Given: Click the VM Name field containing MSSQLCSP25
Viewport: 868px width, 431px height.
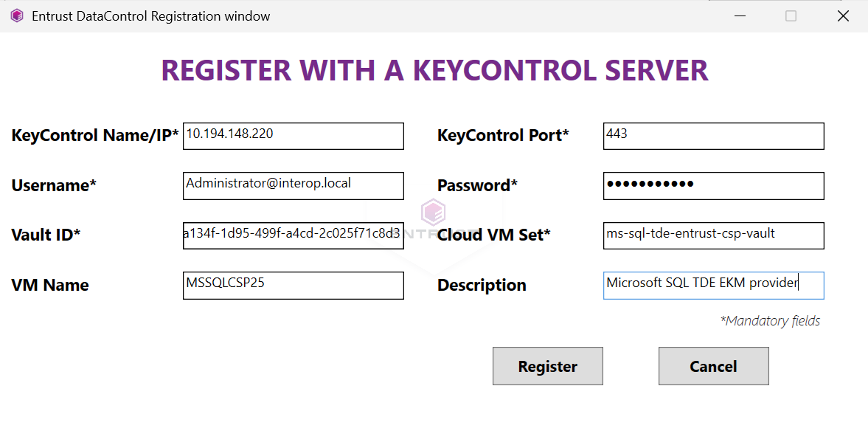Looking at the screenshot, I should (x=293, y=285).
